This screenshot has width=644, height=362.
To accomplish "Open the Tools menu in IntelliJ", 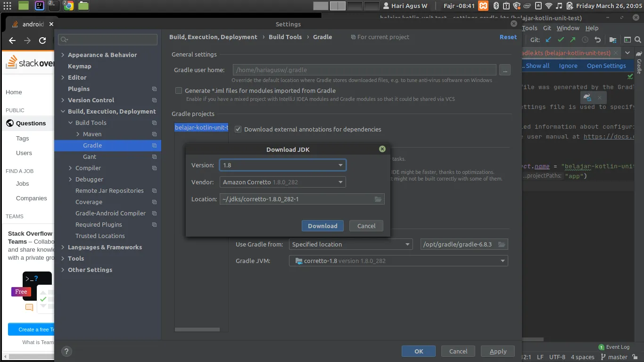I will 529,28.
